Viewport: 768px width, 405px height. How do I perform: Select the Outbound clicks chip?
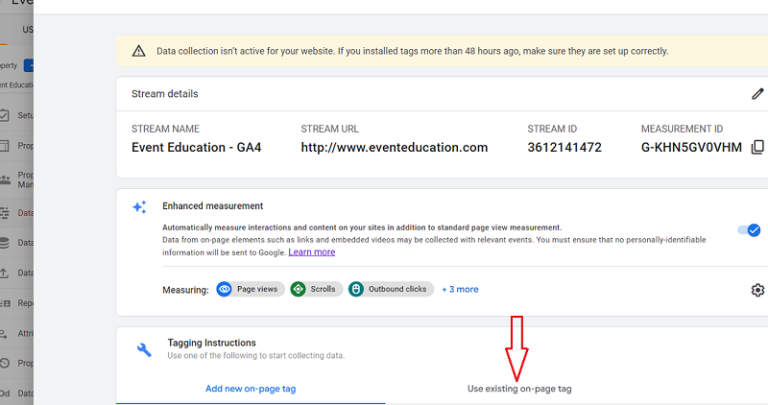(x=391, y=289)
